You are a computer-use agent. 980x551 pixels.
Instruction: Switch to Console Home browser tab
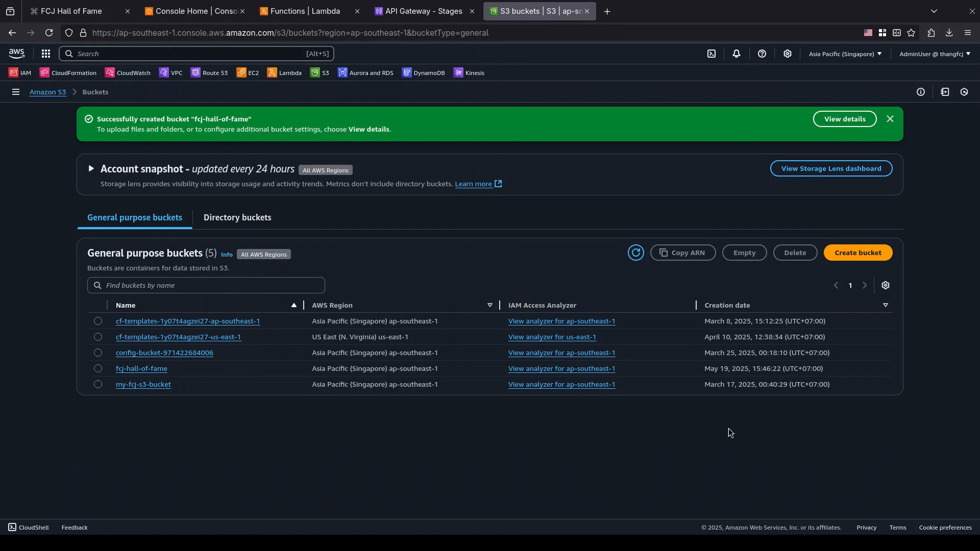(x=195, y=11)
